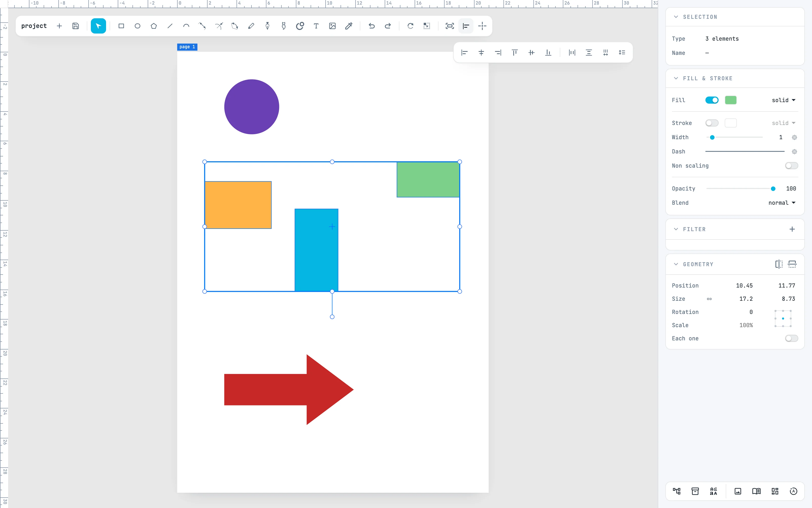Toggle the align panel toolbar button
Image resolution: width=812 pixels, height=508 pixels.
[466, 26]
